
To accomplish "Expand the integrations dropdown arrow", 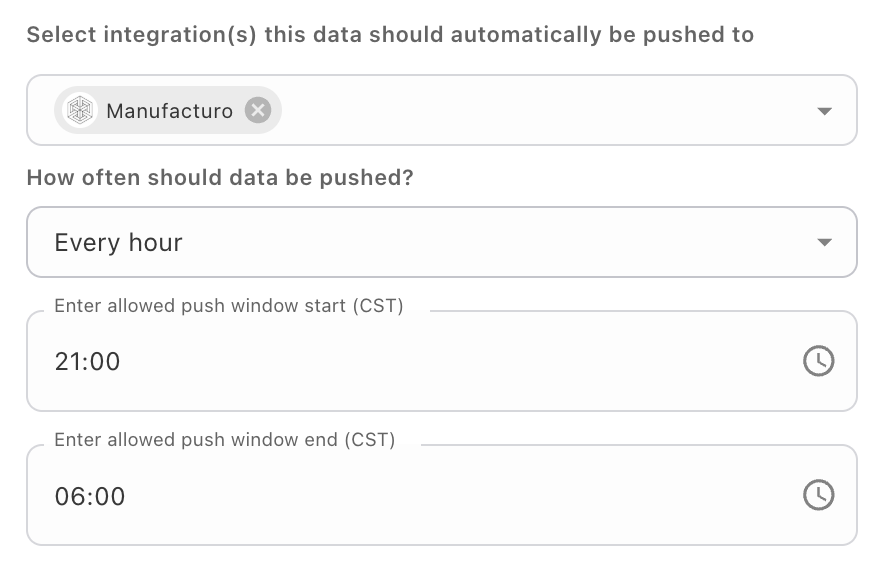I will click(x=824, y=111).
